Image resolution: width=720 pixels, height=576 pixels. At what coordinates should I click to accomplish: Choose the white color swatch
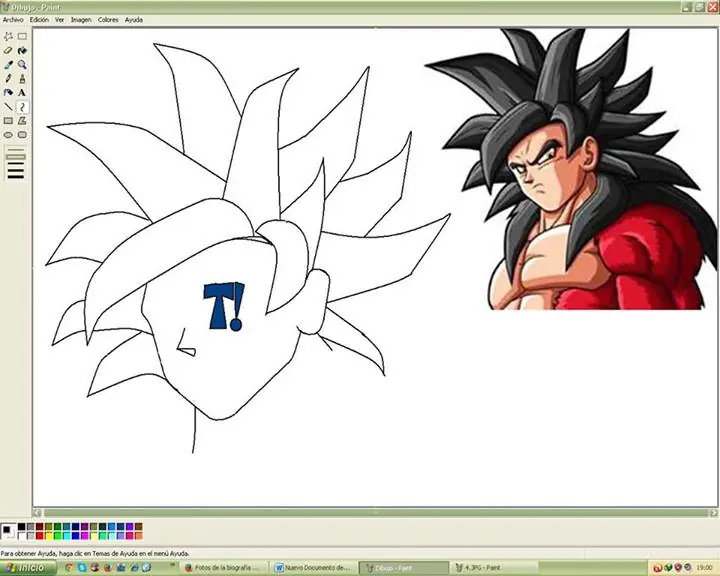[x=22, y=536]
